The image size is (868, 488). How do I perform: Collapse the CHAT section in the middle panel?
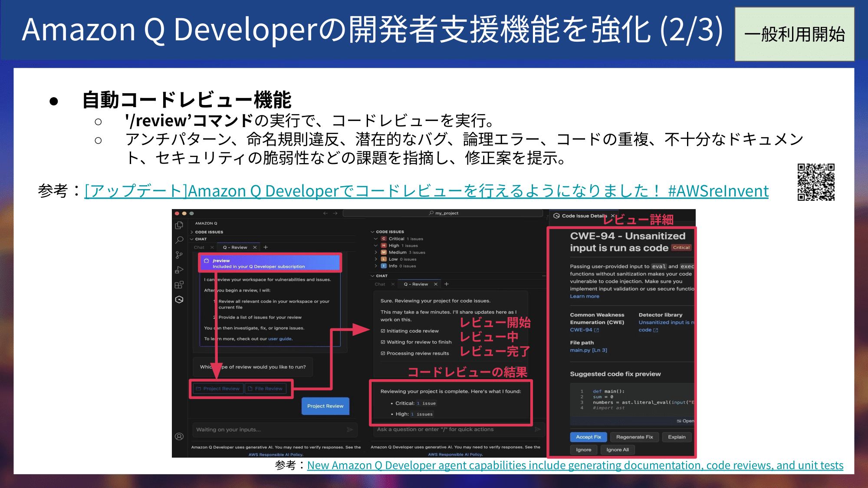[x=372, y=276]
